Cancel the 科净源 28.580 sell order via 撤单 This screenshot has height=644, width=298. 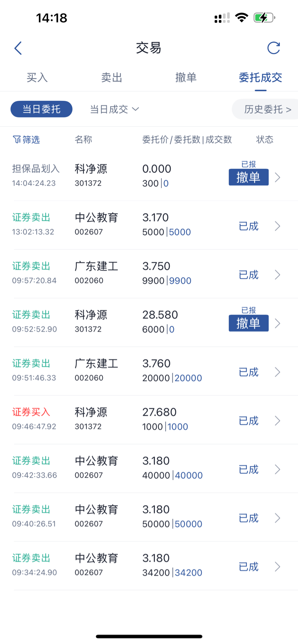coord(249,323)
